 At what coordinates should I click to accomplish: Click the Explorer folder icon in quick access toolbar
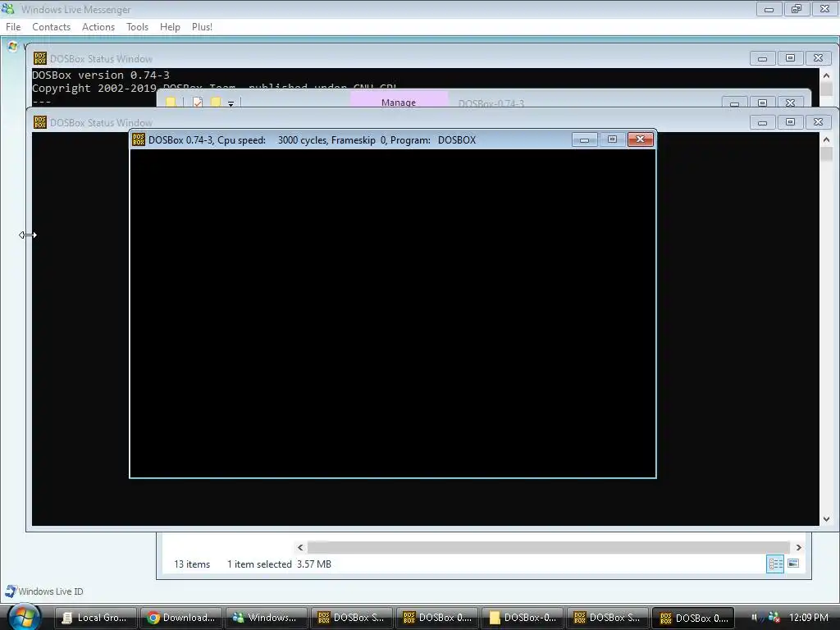click(171, 102)
